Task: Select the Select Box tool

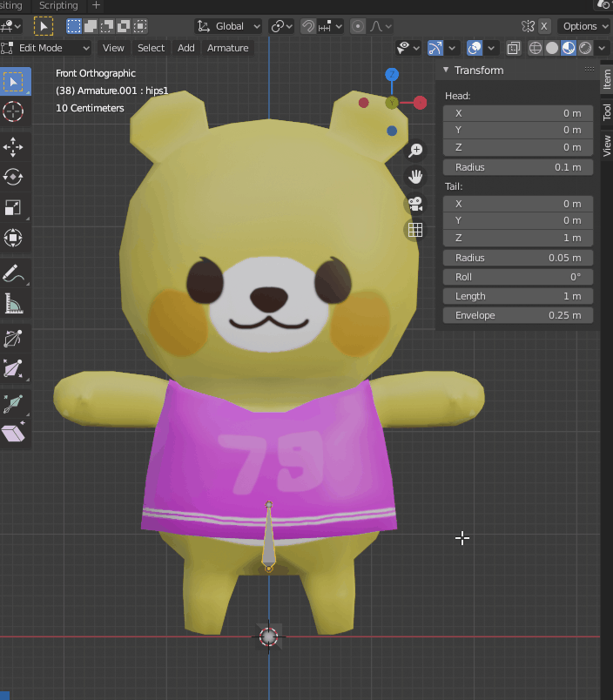Action: (x=14, y=82)
